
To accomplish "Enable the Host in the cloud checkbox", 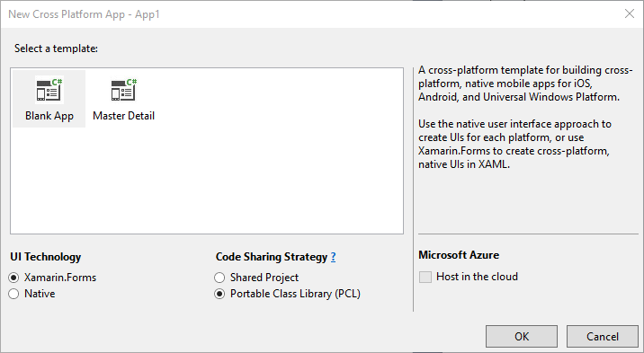I will (x=425, y=278).
